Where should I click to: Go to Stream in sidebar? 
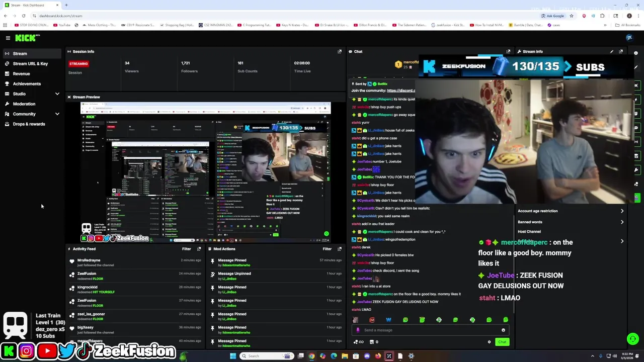click(x=31, y=53)
